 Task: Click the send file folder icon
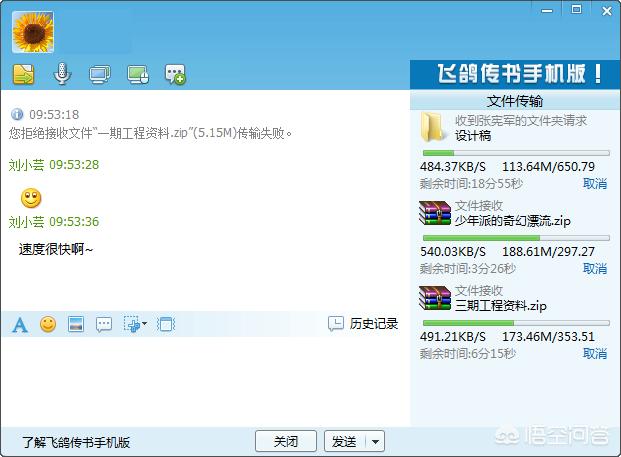click(x=24, y=74)
